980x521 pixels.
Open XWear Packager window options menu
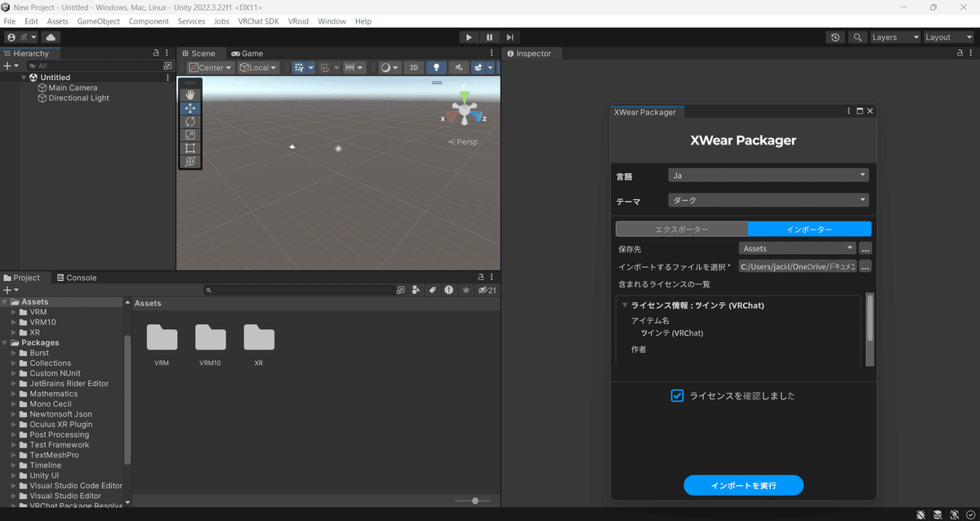coord(849,111)
